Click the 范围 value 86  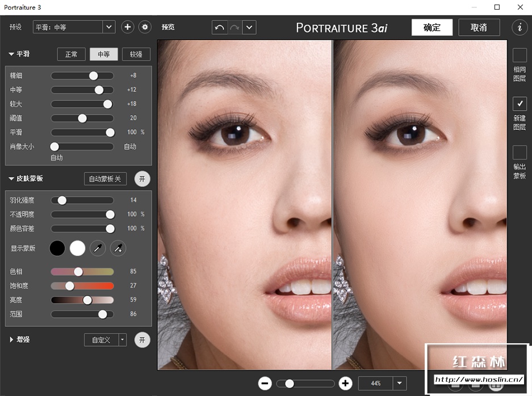pos(133,314)
